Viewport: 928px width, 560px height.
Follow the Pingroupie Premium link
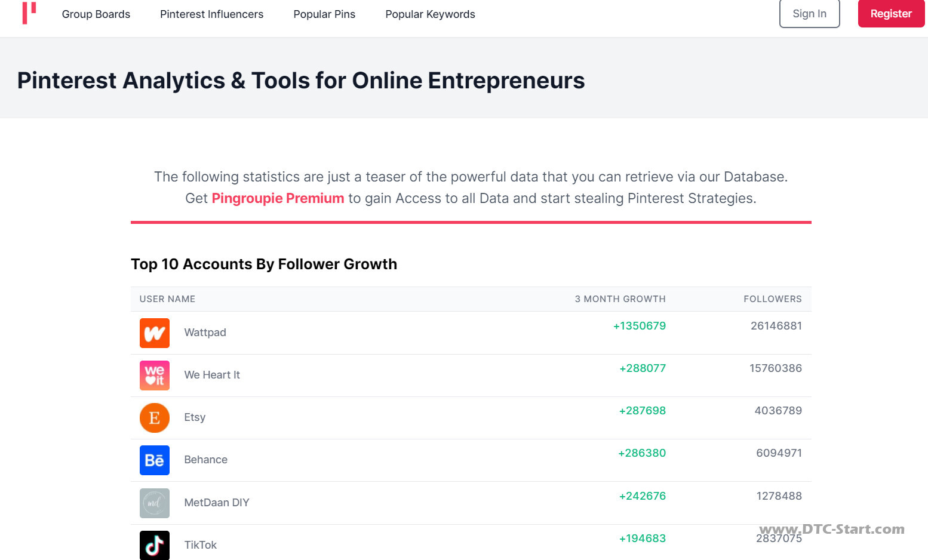(x=278, y=198)
